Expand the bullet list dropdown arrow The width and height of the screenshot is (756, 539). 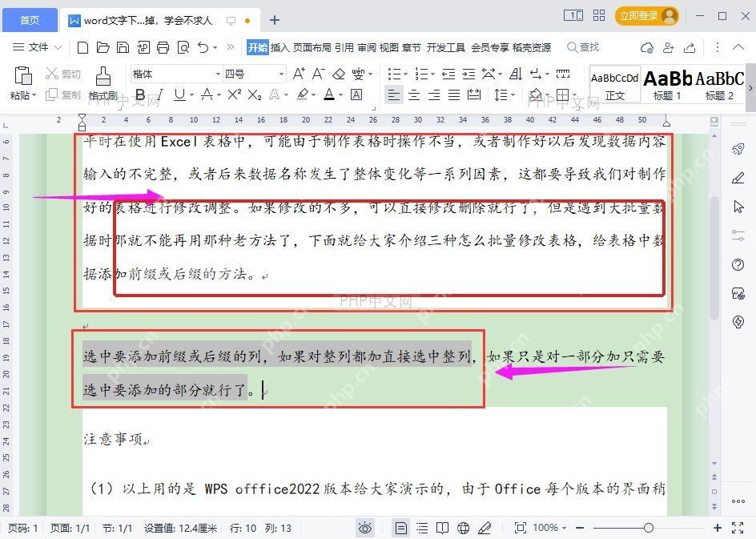click(x=405, y=74)
